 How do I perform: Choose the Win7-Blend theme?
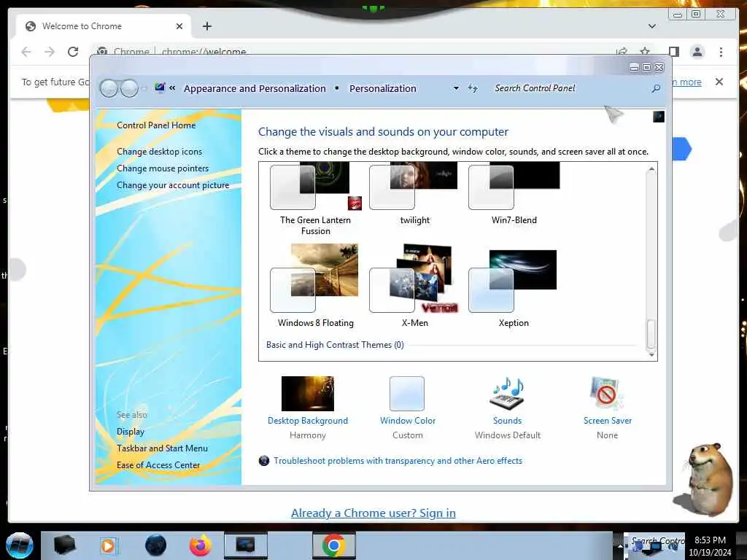(x=514, y=194)
